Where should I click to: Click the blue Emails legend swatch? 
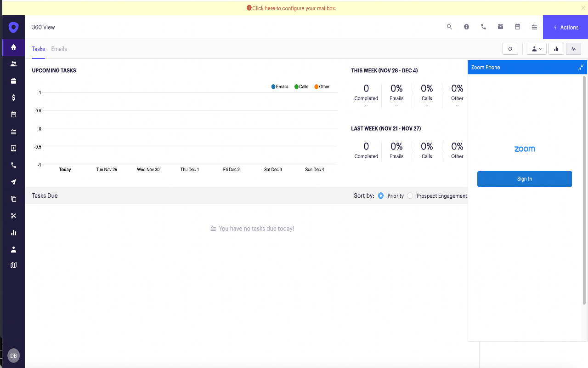coord(273,86)
